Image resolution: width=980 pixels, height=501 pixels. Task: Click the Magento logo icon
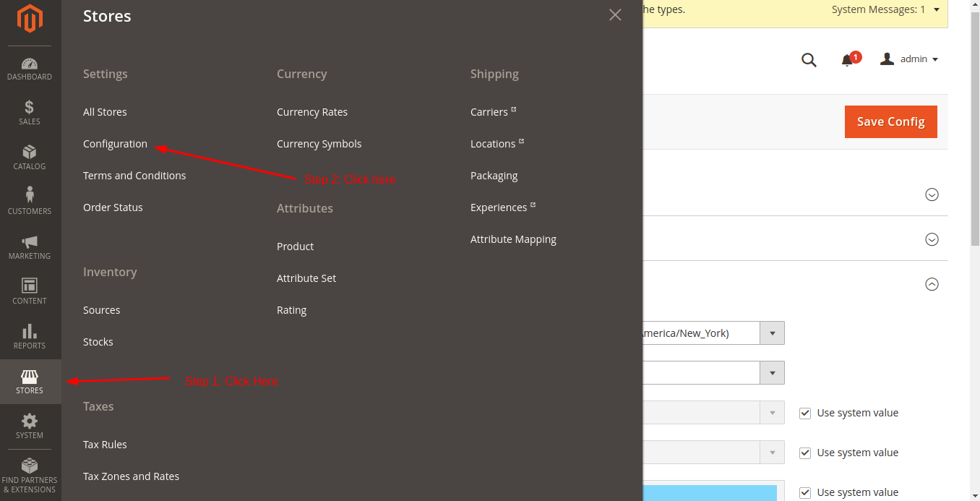click(30, 19)
